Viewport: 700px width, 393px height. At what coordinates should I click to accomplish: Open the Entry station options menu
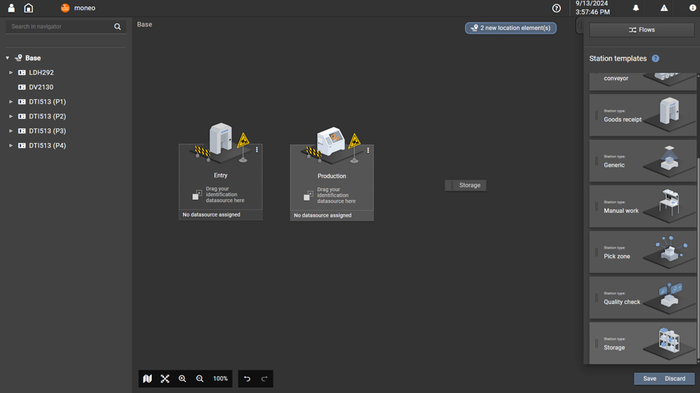[257, 150]
